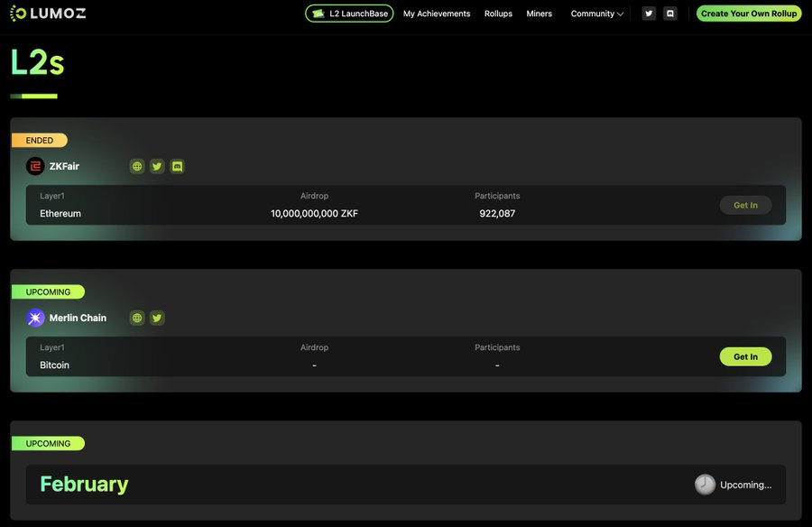Viewport: 812px width, 527px height.
Task: Open Lumoz Twitter in header
Action: pos(649,14)
